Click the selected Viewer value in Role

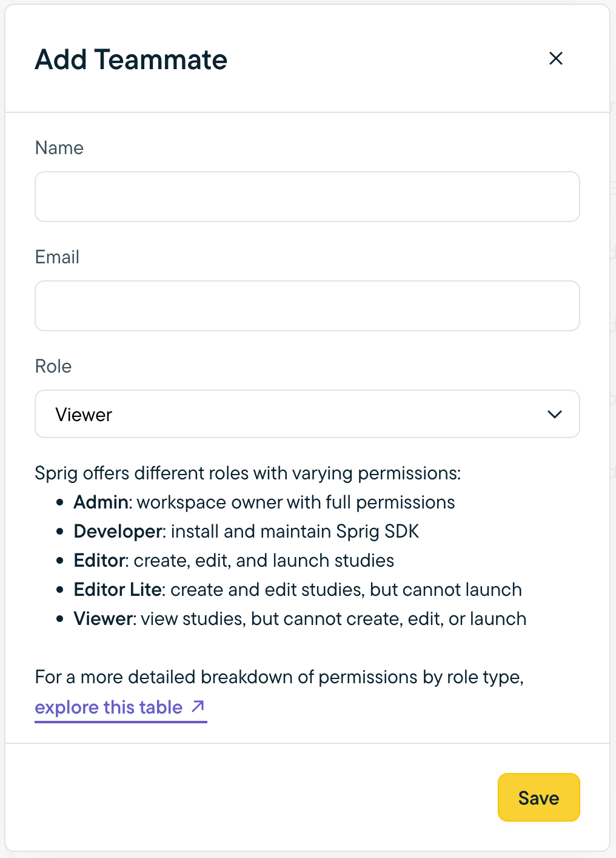point(84,415)
